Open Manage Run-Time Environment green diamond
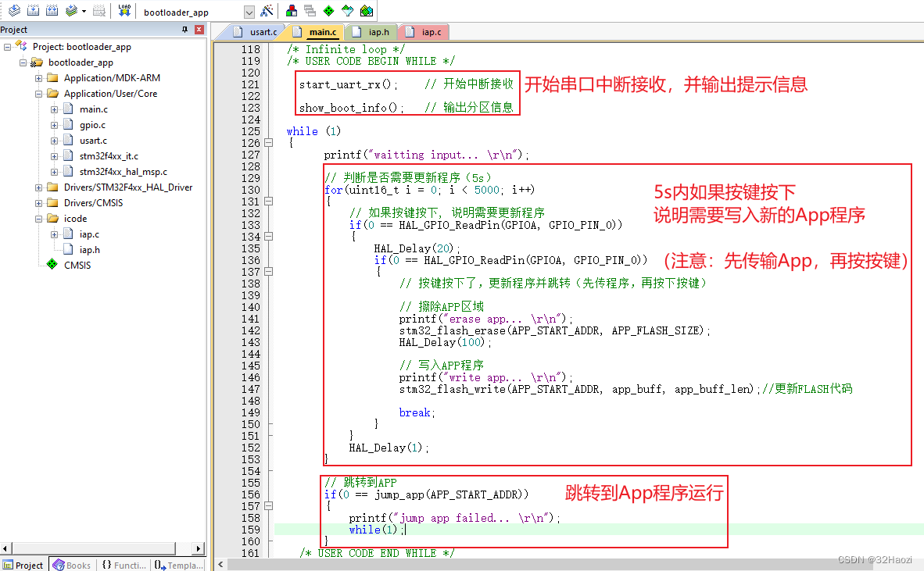 click(x=328, y=11)
